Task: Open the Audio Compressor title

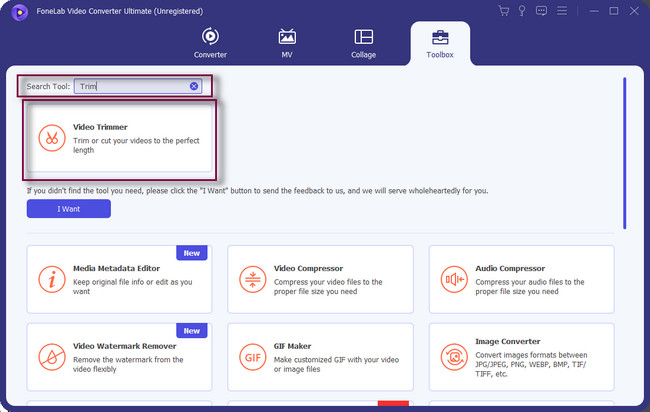Action: tap(510, 268)
